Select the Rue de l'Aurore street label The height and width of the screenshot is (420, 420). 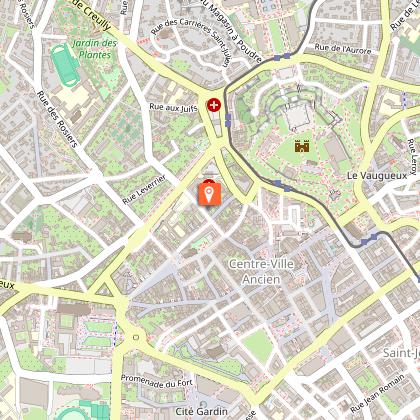343,49
